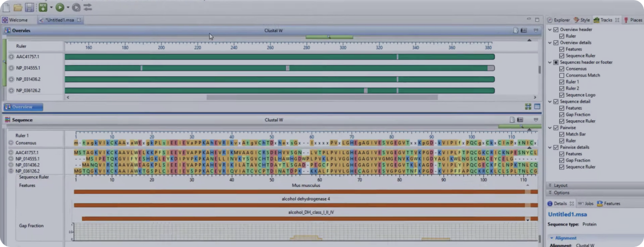Expand Consensus row in Sequence pane

click(x=11, y=143)
